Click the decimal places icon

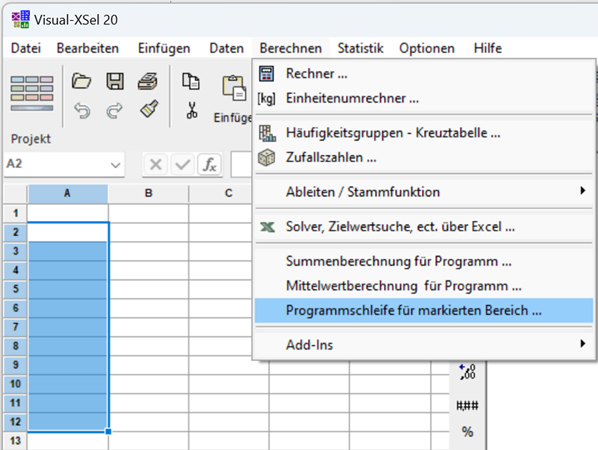point(468,372)
